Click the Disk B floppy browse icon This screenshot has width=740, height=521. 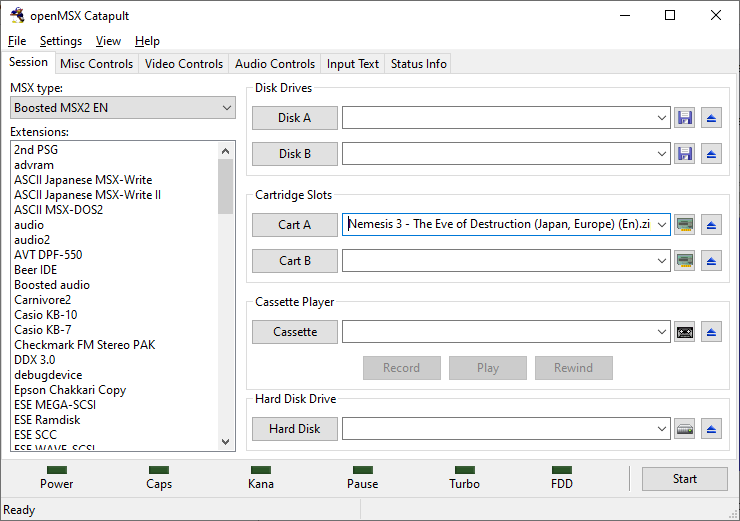(x=684, y=154)
